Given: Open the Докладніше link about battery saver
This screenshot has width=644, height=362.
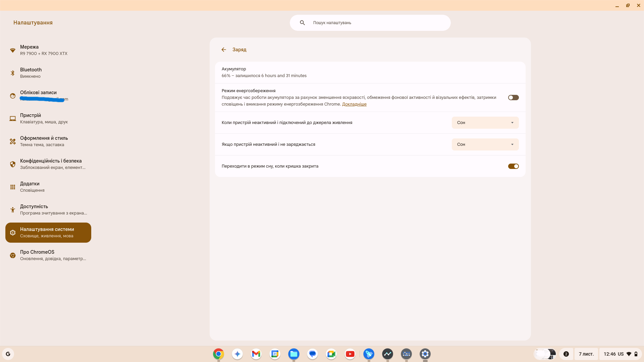Looking at the screenshot, I should 354,104.
